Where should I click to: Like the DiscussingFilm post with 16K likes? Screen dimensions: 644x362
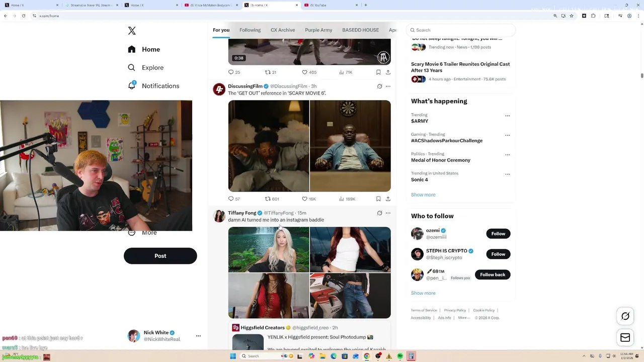(308, 199)
